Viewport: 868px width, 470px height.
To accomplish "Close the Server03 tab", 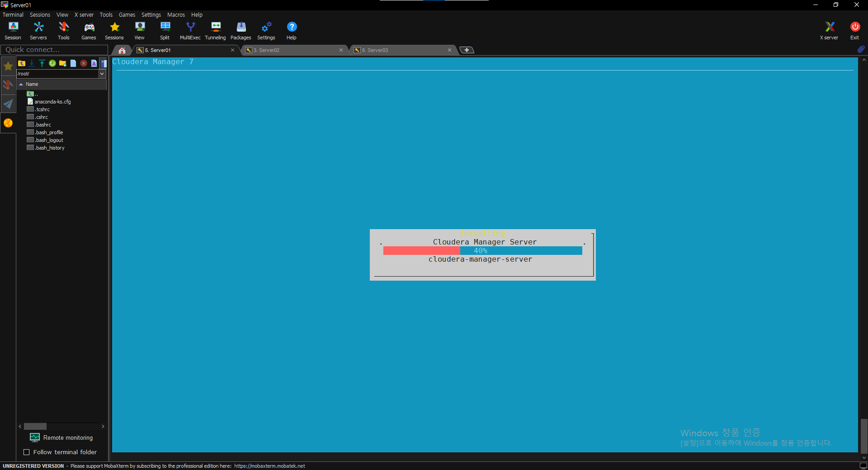I will tap(449, 50).
